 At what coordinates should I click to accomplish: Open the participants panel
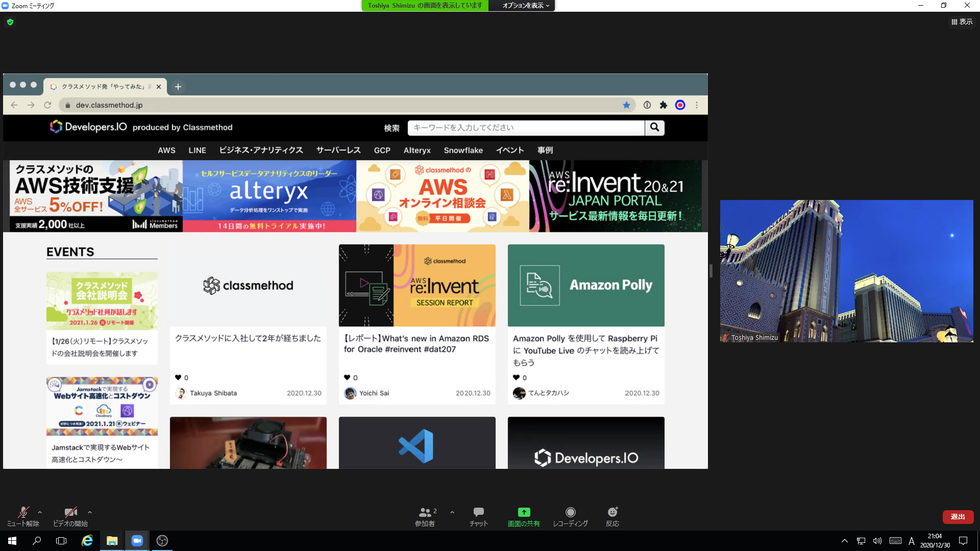tap(425, 516)
